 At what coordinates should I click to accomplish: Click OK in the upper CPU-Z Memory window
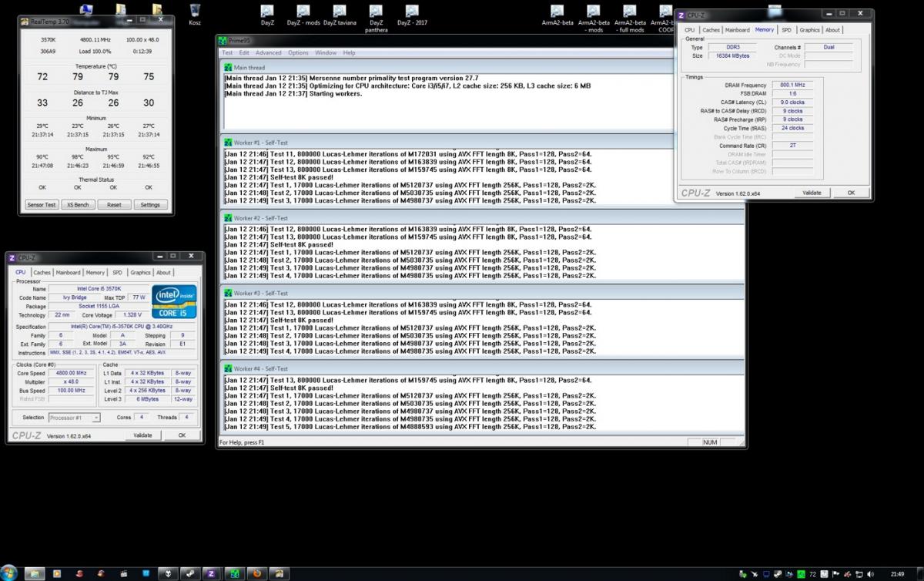(x=851, y=193)
